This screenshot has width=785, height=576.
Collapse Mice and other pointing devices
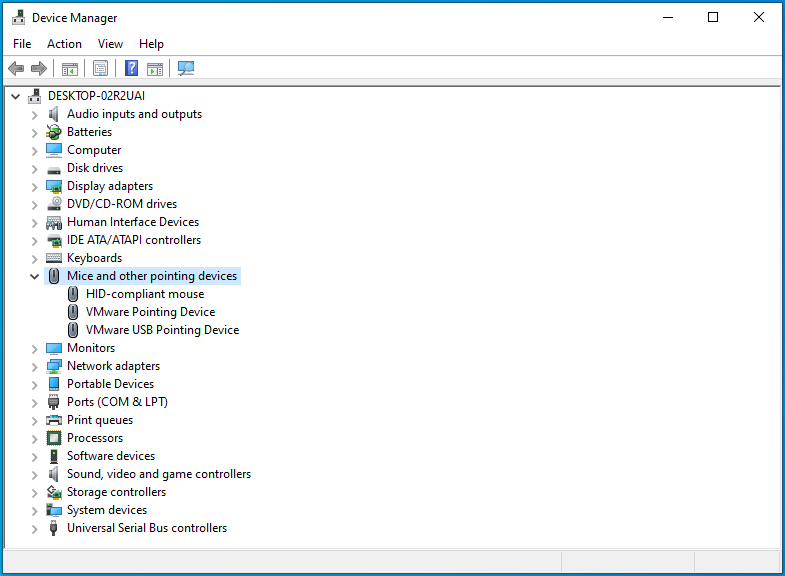pyautogui.click(x=34, y=276)
